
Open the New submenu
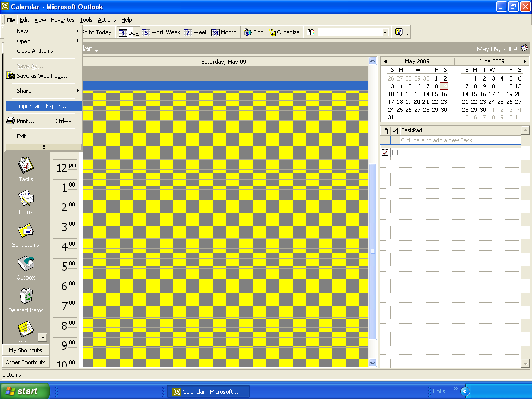tap(44, 31)
